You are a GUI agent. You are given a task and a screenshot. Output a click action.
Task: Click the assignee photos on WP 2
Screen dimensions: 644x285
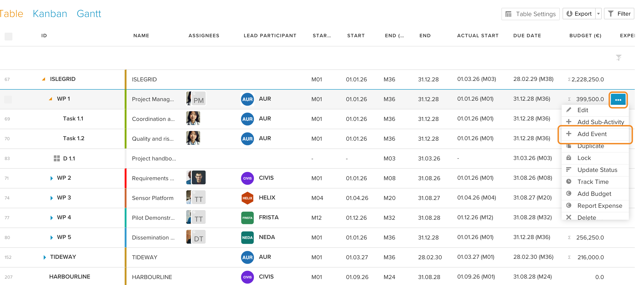tap(196, 177)
